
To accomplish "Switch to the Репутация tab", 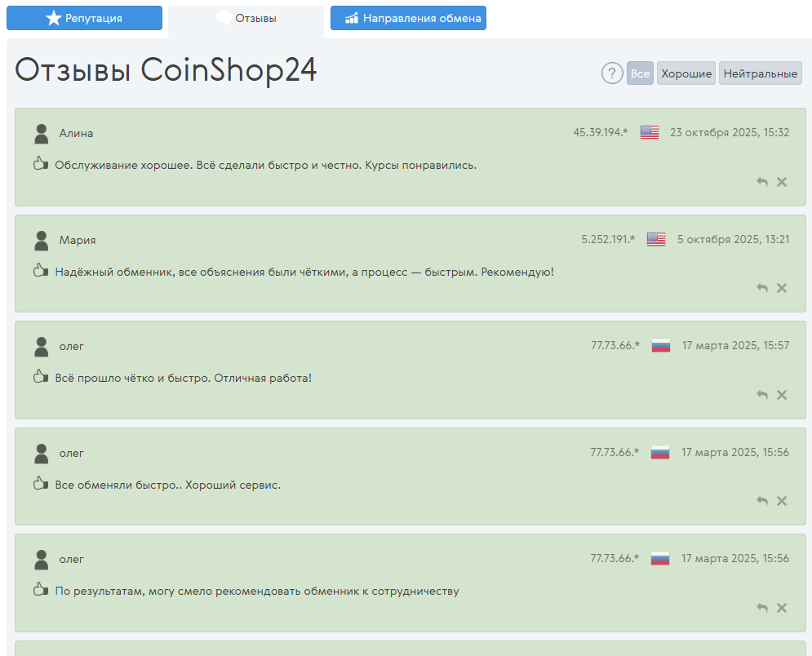I will coord(84,17).
